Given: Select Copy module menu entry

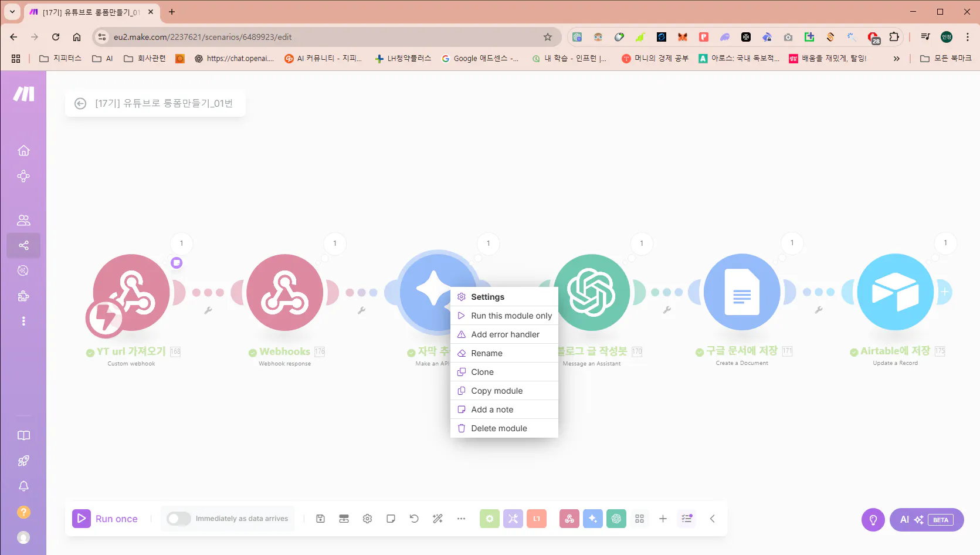Looking at the screenshot, I should tap(504, 391).
